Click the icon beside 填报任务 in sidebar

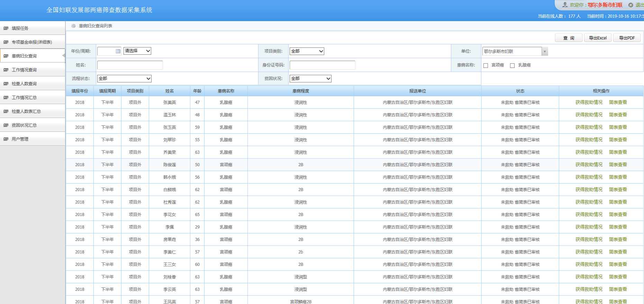click(x=6, y=28)
